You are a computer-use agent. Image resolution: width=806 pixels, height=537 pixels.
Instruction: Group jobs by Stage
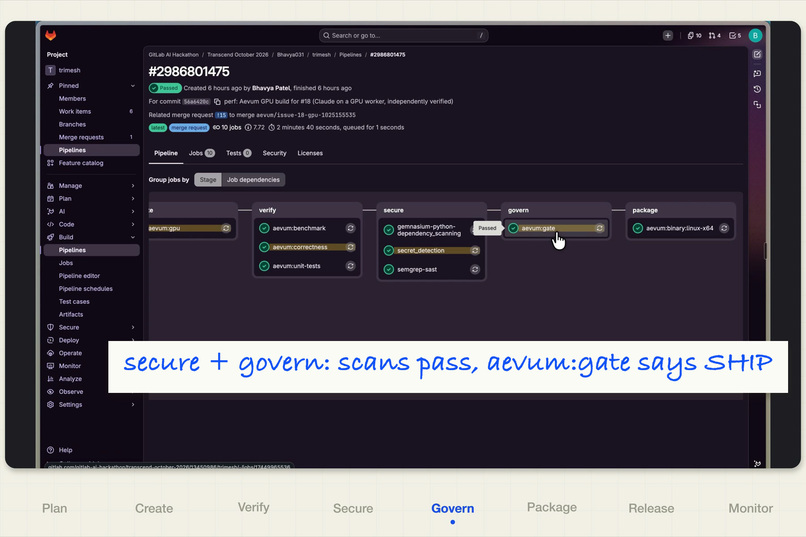[208, 180]
